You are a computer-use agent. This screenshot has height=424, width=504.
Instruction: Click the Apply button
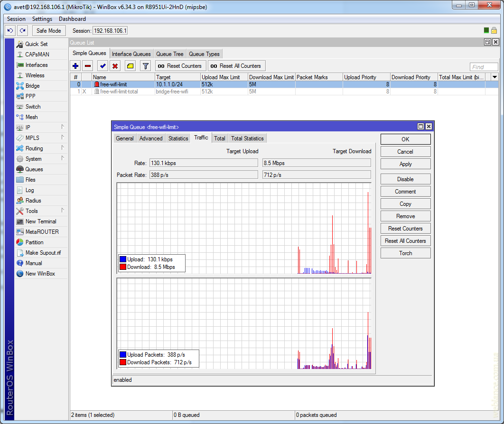[x=405, y=164]
